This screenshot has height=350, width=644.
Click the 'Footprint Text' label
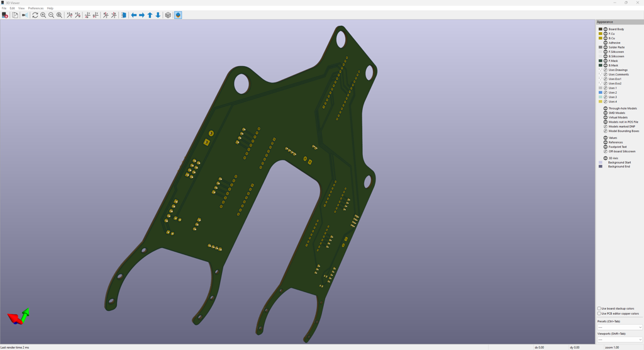point(618,147)
